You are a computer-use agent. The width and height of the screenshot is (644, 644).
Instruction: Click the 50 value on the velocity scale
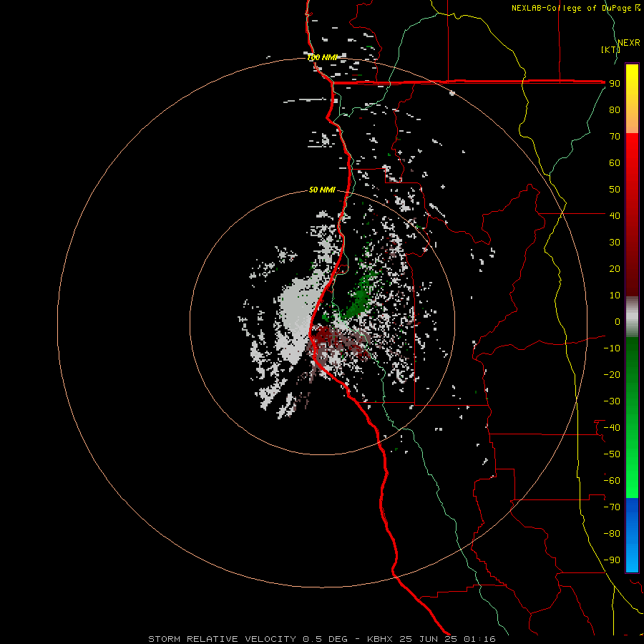click(x=615, y=190)
